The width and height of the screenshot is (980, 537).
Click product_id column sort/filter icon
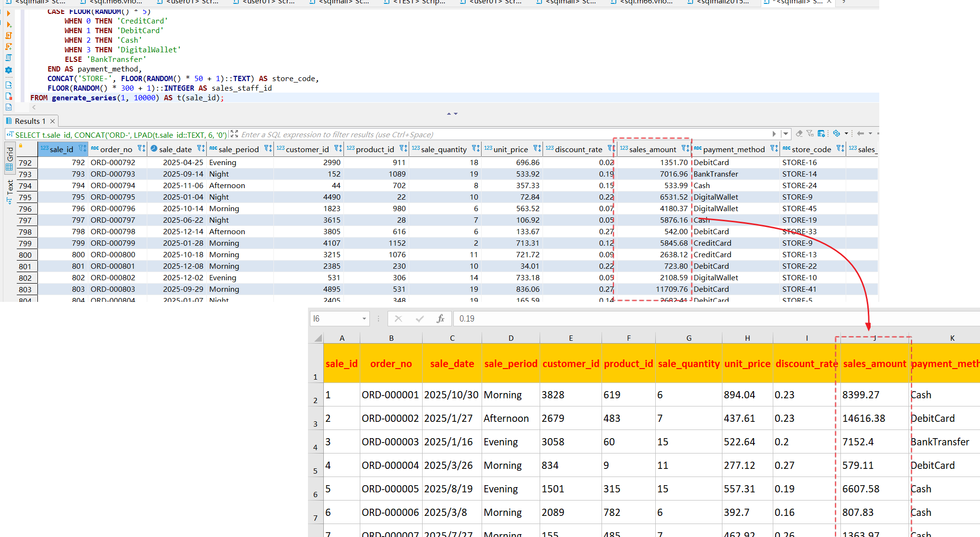click(x=403, y=149)
